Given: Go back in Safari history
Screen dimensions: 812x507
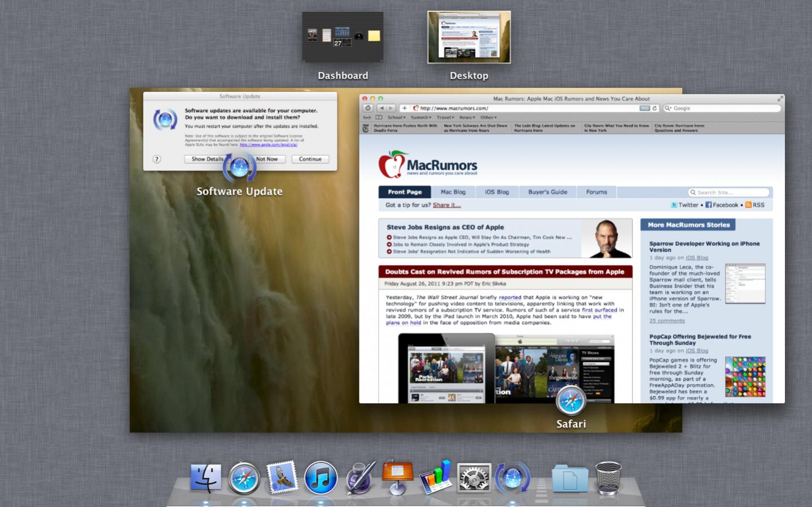Looking at the screenshot, I should pos(381,108).
